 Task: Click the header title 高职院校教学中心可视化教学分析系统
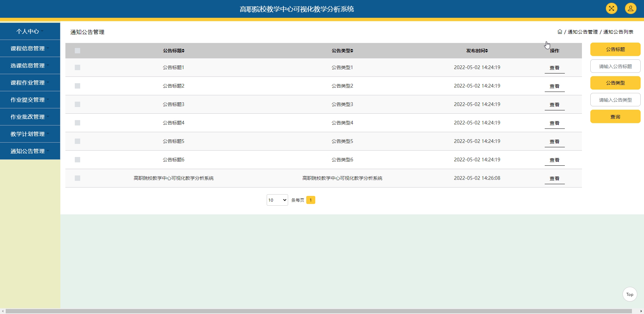coord(297,9)
